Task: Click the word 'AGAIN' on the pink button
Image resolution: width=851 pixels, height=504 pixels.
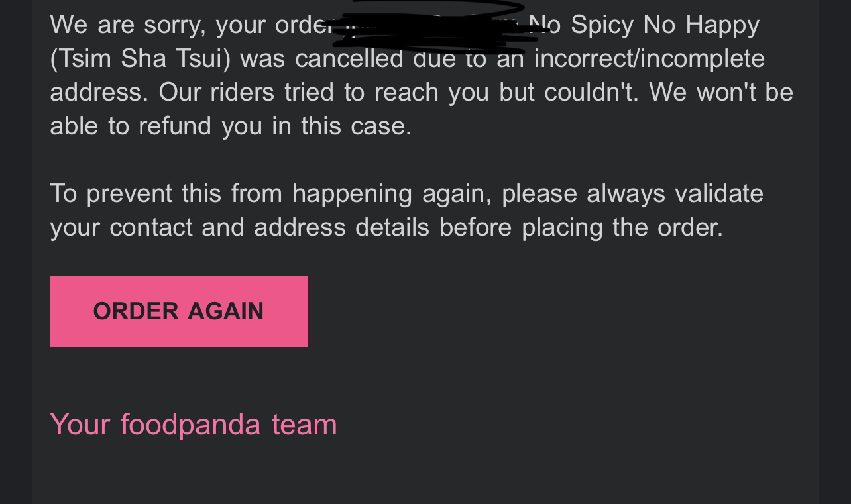Action: 225,311
